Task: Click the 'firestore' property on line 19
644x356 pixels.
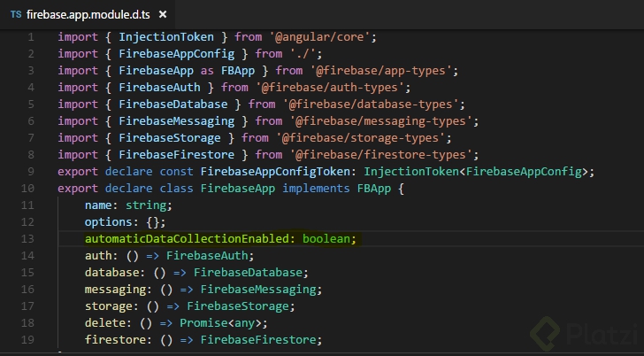Action: click(115, 340)
